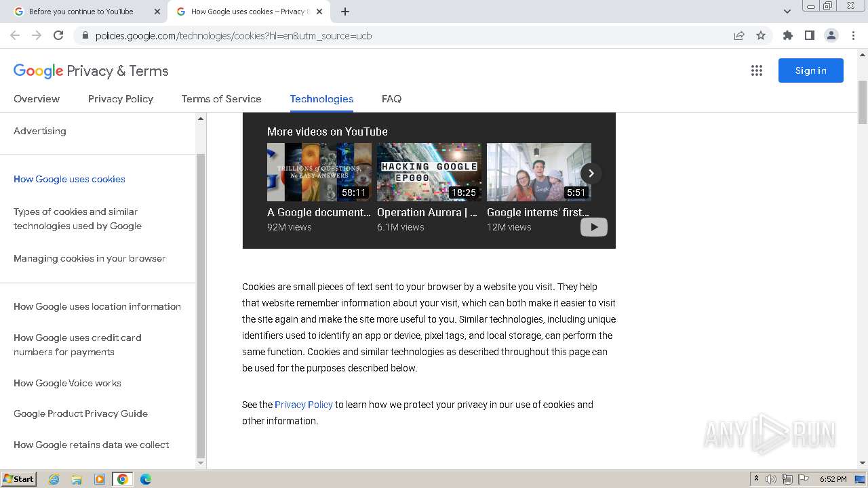Open the Google apps grid

tap(757, 70)
